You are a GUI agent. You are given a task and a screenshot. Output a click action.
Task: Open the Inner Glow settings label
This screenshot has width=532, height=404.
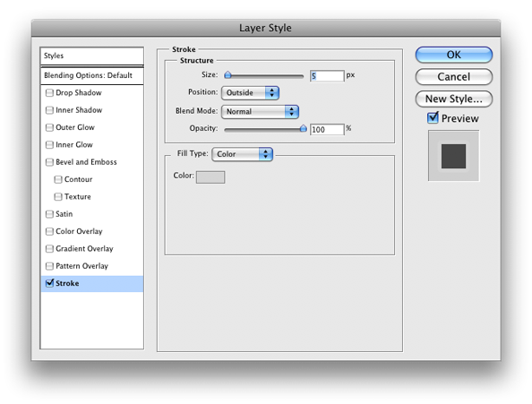click(x=74, y=144)
